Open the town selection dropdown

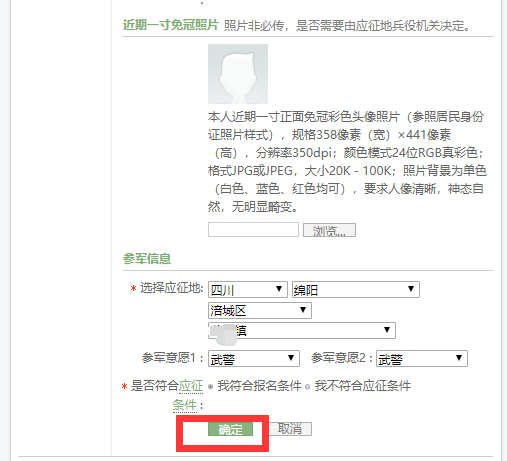coord(302,331)
